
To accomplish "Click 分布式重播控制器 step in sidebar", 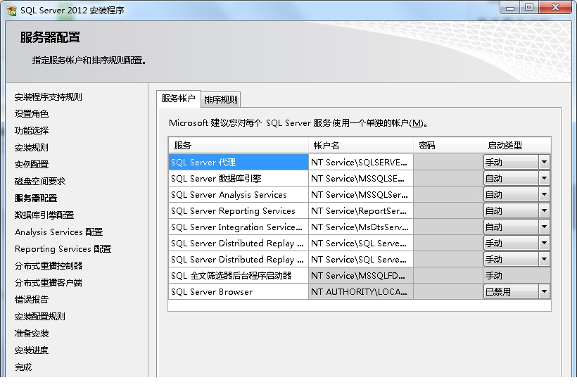I will [x=49, y=266].
